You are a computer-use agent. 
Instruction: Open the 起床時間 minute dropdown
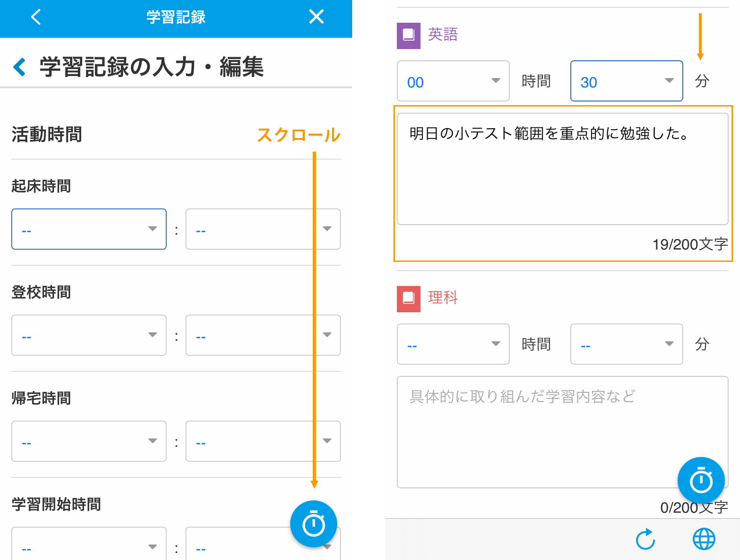[x=263, y=229]
